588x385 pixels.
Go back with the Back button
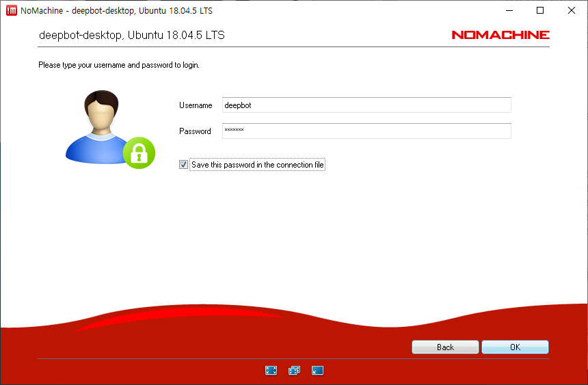(445, 347)
